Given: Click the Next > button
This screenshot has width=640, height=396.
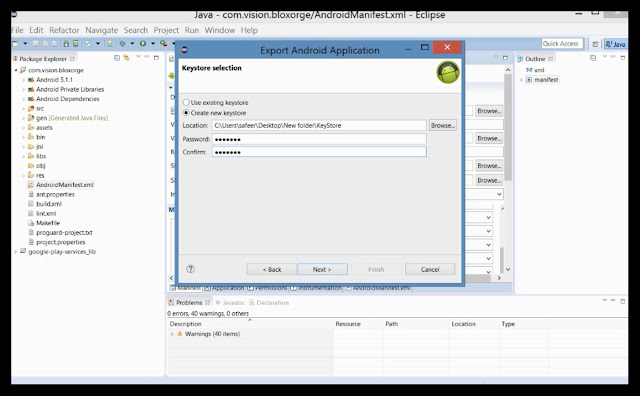Looking at the screenshot, I should coord(322,269).
